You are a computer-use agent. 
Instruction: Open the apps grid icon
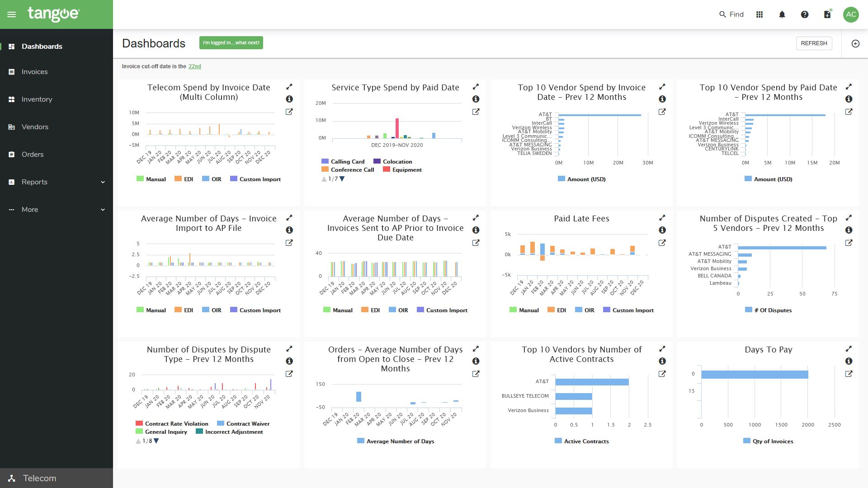759,14
